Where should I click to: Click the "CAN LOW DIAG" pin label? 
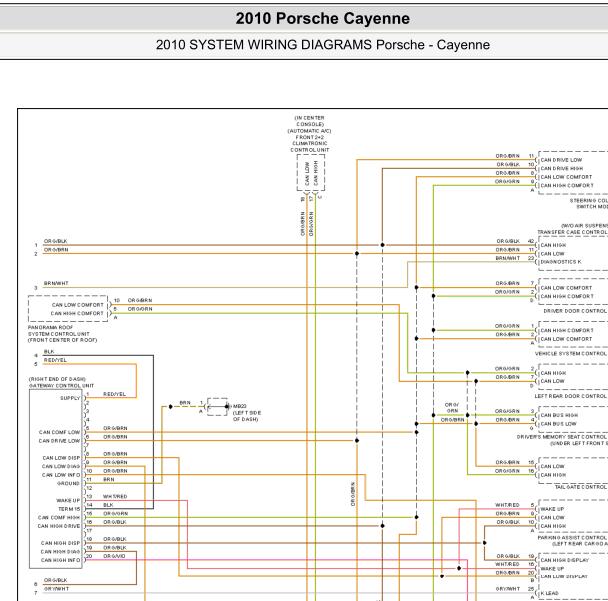pyautogui.click(x=61, y=466)
